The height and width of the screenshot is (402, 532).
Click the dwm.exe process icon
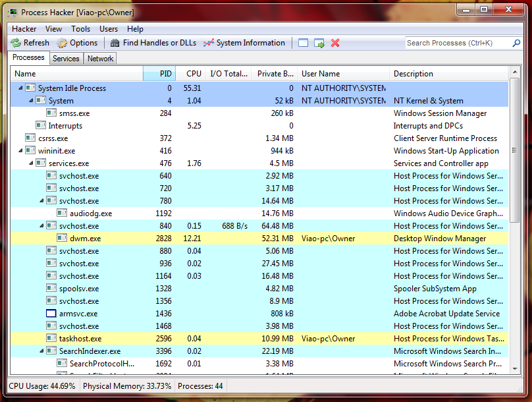[62, 238]
